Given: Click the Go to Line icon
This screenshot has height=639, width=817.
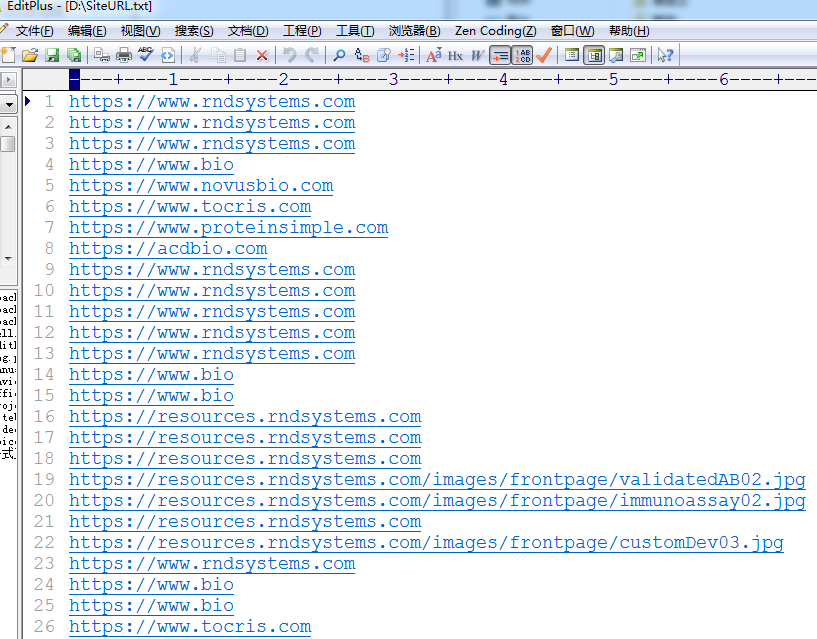Looking at the screenshot, I should coord(406,55).
